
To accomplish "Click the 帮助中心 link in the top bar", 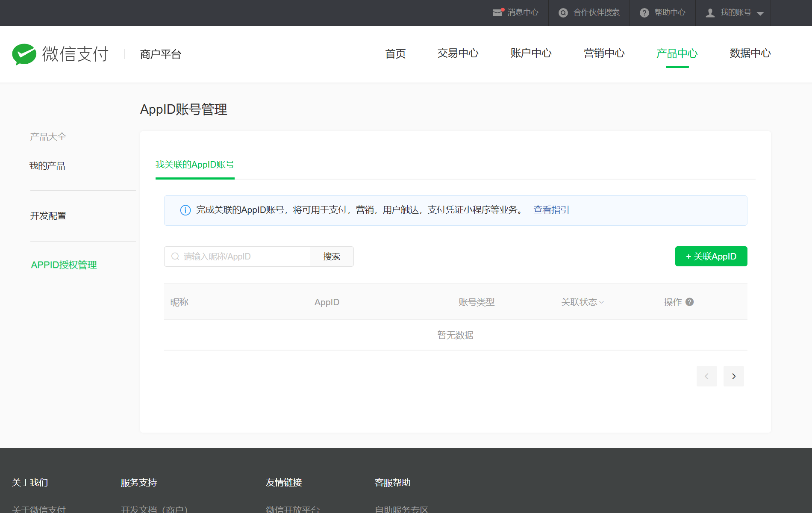I will point(670,12).
